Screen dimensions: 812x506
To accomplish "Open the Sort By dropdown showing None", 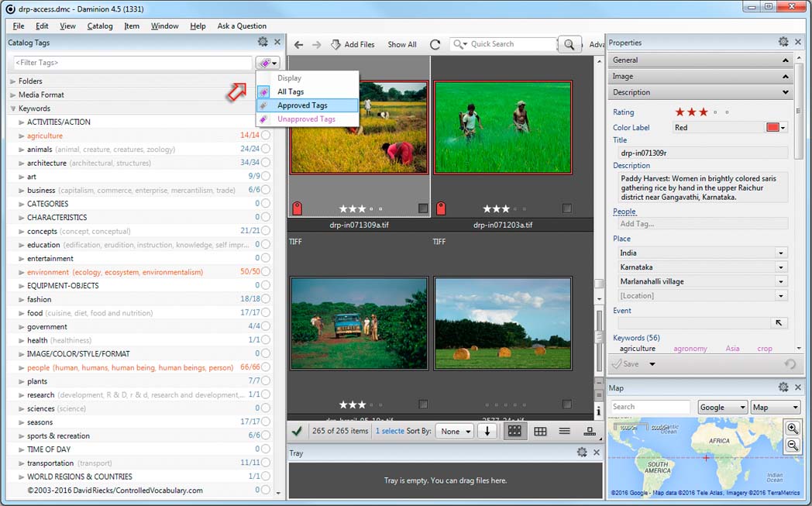I will click(x=454, y=432).
